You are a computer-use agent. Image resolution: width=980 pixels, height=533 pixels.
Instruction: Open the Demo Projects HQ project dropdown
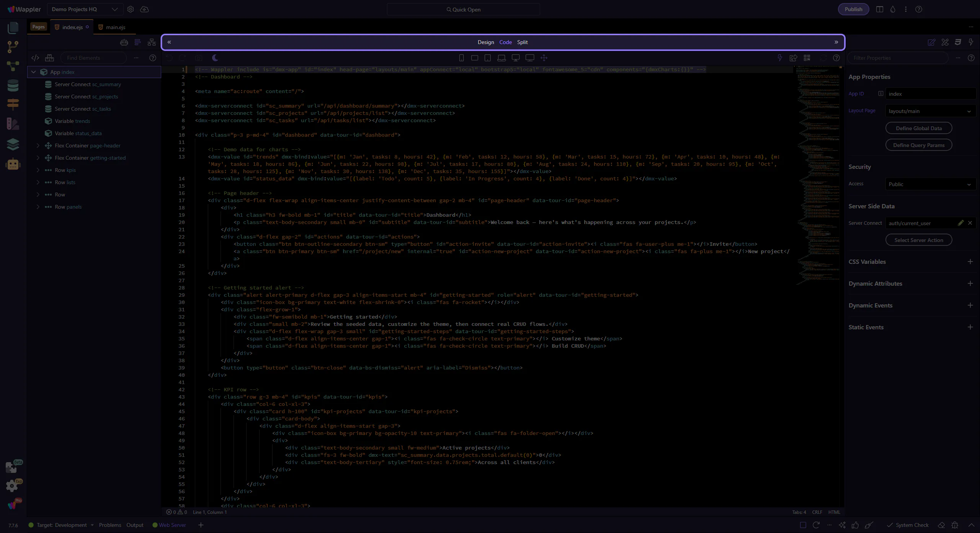[x=85, y=9]
